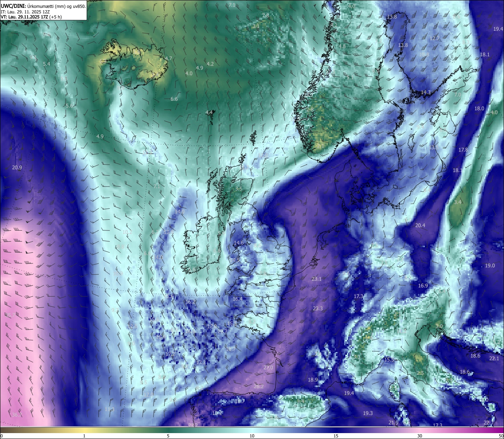
Task: Click the 7.8 value at the top
Action: (x=265, y=16)
